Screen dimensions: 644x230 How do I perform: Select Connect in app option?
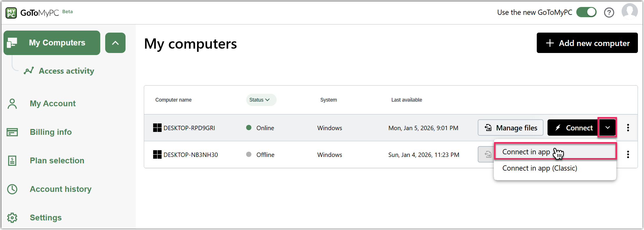[526, 152]
